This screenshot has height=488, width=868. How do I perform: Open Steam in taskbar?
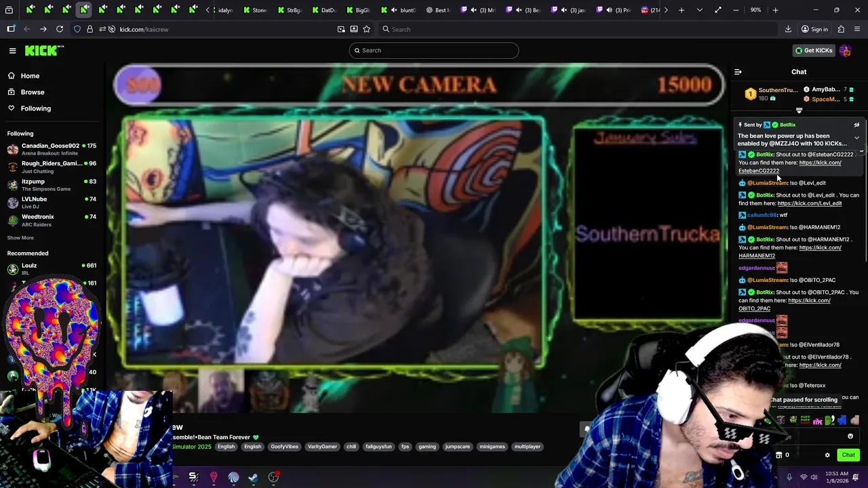click(253, 478)
